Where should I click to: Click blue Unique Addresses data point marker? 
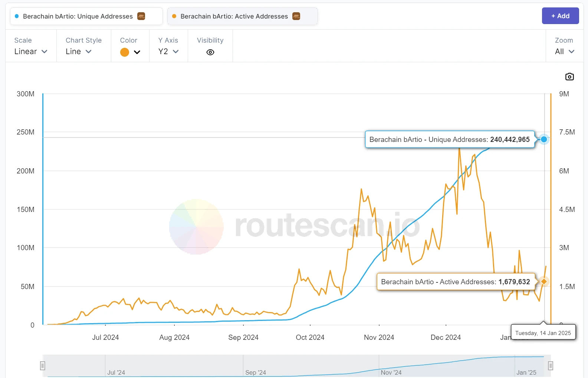[544, 139]
